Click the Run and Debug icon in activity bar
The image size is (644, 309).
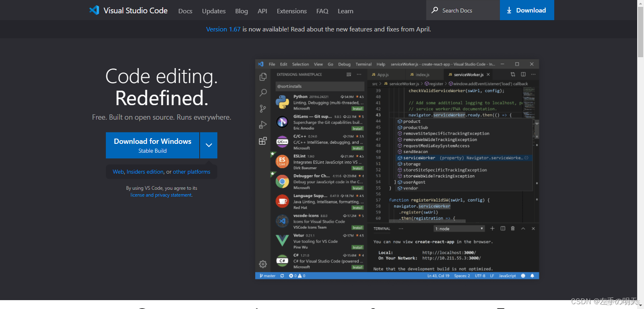263,125
